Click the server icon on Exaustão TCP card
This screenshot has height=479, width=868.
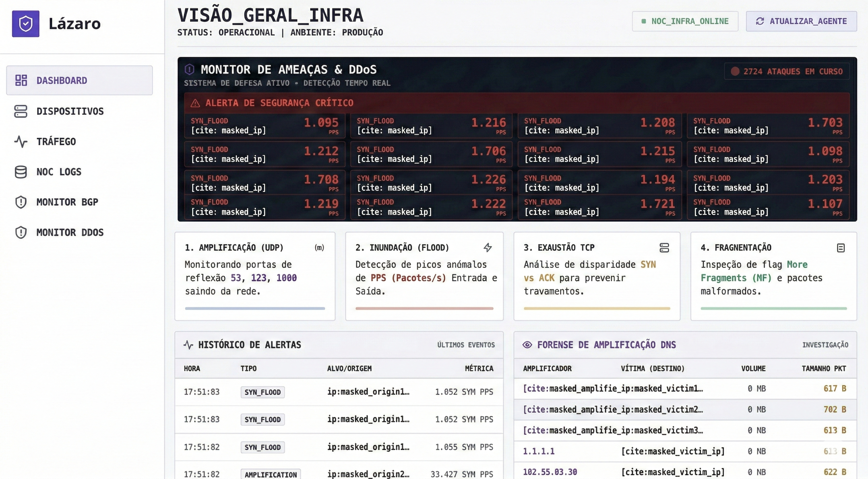pos(665,248)
